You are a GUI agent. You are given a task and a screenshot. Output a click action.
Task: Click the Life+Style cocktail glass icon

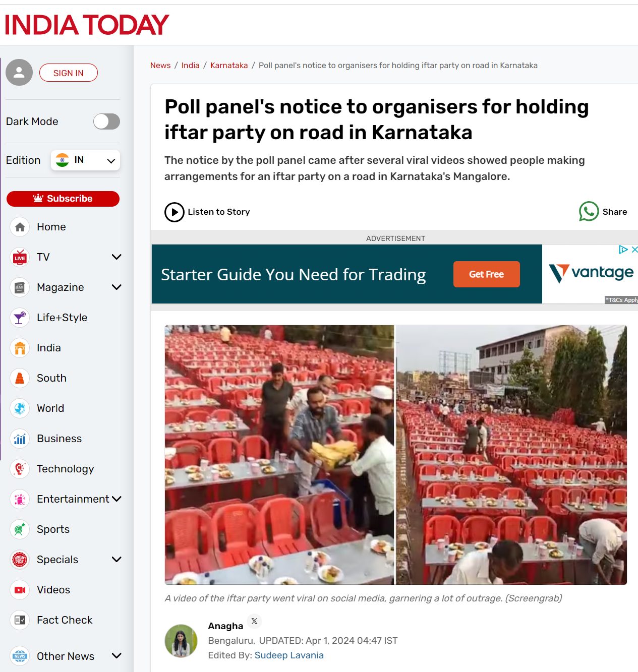tap(20, 318)
